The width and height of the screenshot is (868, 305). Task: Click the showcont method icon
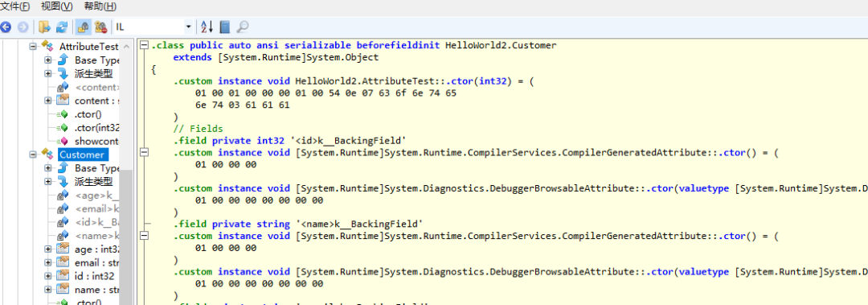(x=63, y=141)
